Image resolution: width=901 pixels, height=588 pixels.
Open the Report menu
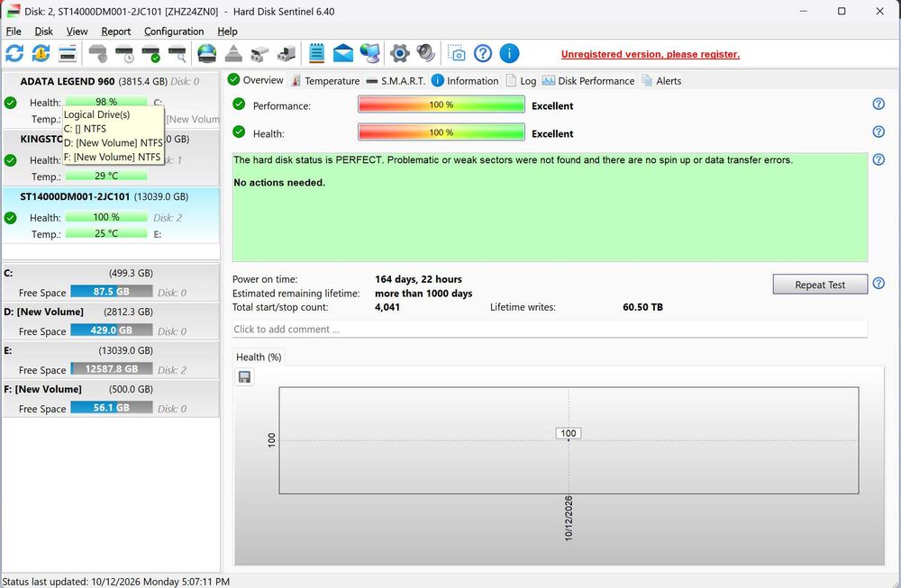click(x=116, y=32)
